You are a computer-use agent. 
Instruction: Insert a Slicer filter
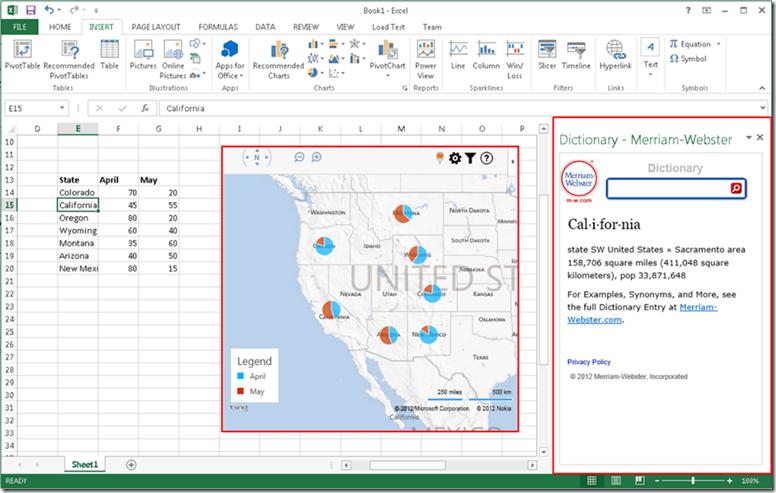pos(547,54)
